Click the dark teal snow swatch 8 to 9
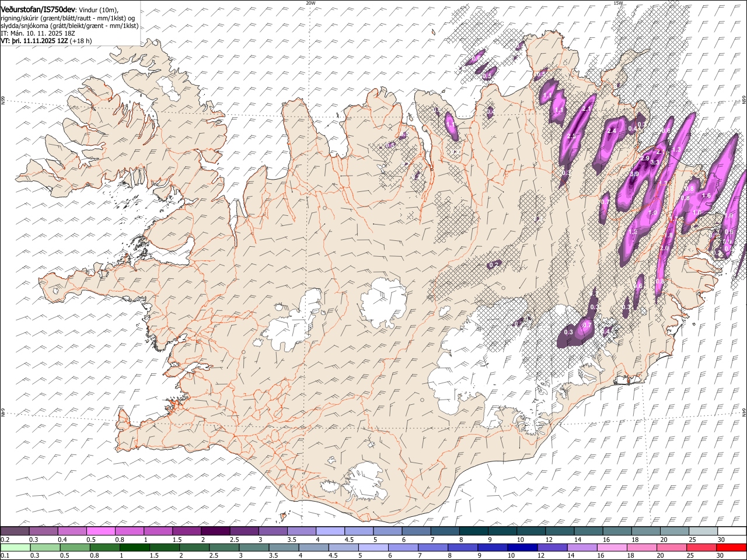Viewport: 747px width, 560px height. point(474,531)
